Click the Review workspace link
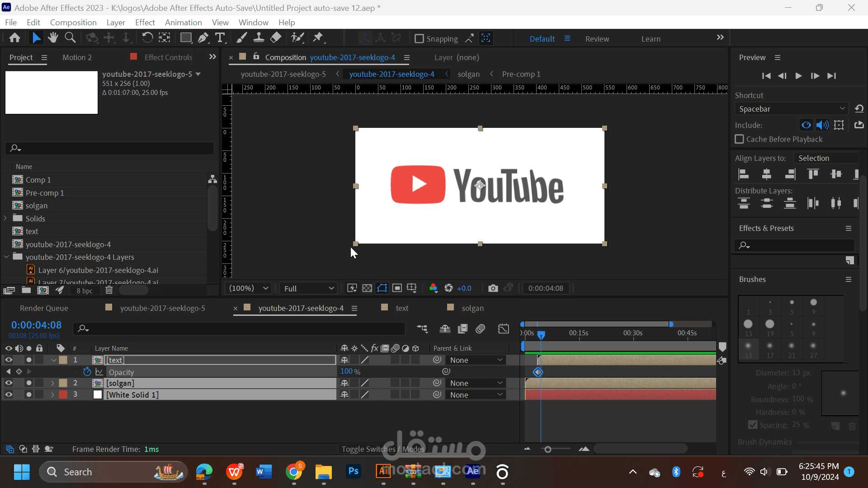This screenshot has width=868, height=488. [x=597, y=39]
